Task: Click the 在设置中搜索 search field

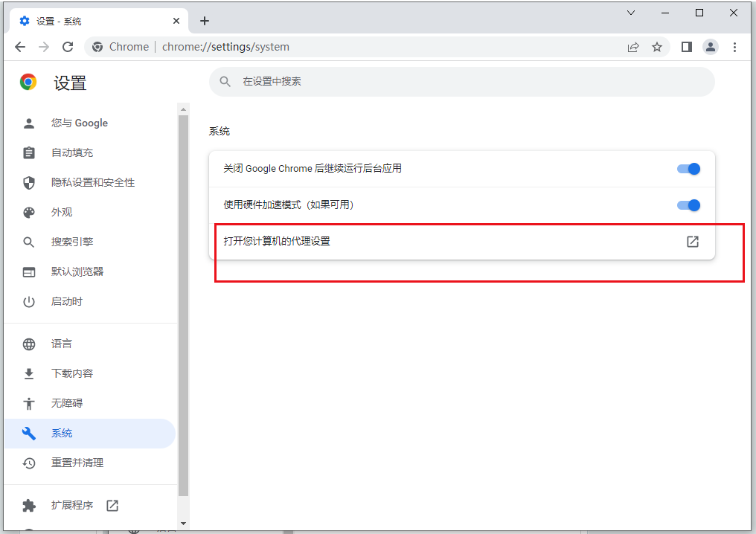Action: tap(462, 82)
